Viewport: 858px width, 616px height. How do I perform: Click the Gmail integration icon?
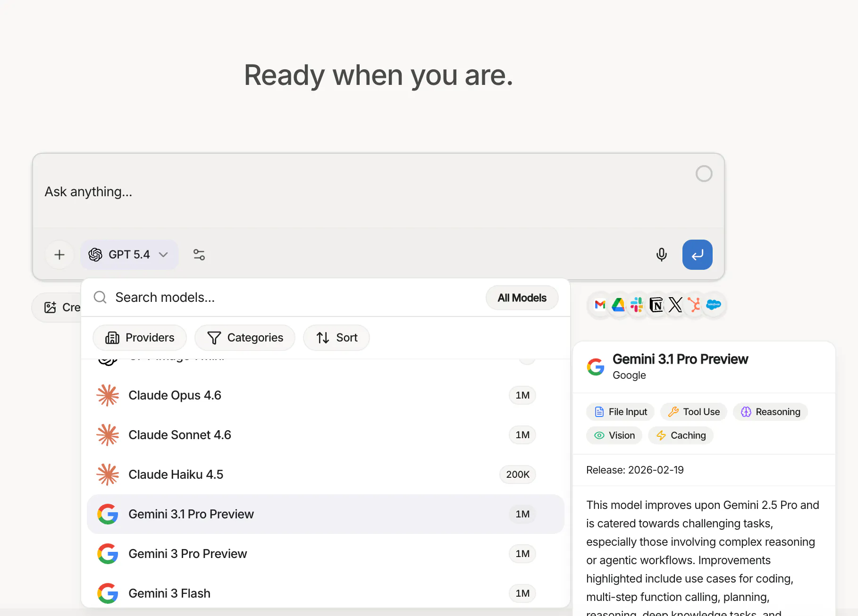(x=600, y=305)
